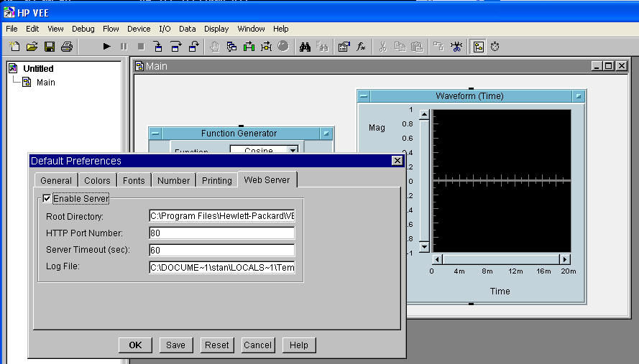Screen dimensions: 639x364
Task: Open the Function Generator object menu
Action: 156,134
